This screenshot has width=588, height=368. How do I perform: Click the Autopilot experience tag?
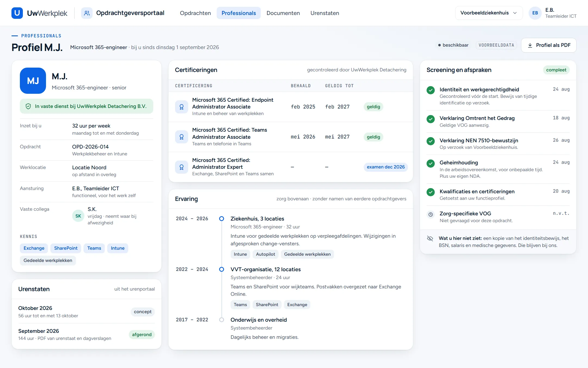265,254
